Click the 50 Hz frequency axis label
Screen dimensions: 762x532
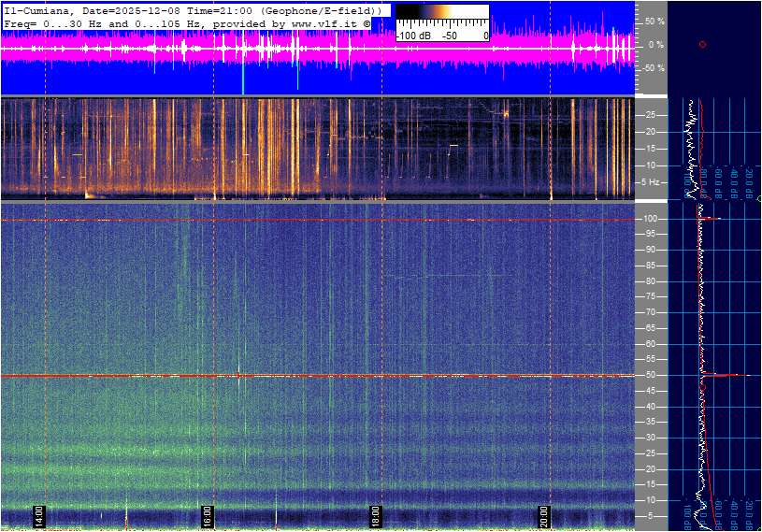tap(652, 375)
